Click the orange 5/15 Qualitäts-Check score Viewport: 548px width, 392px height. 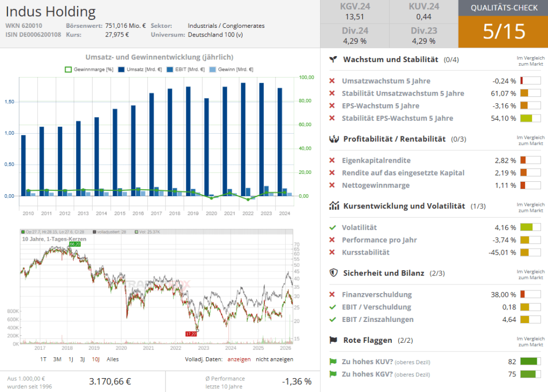(x=503, y=32)
